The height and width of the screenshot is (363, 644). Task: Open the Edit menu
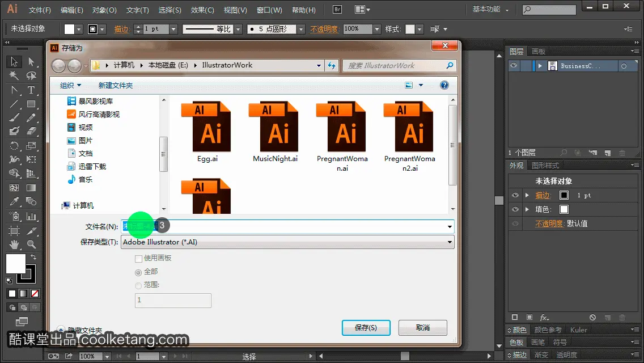[72, 10]
